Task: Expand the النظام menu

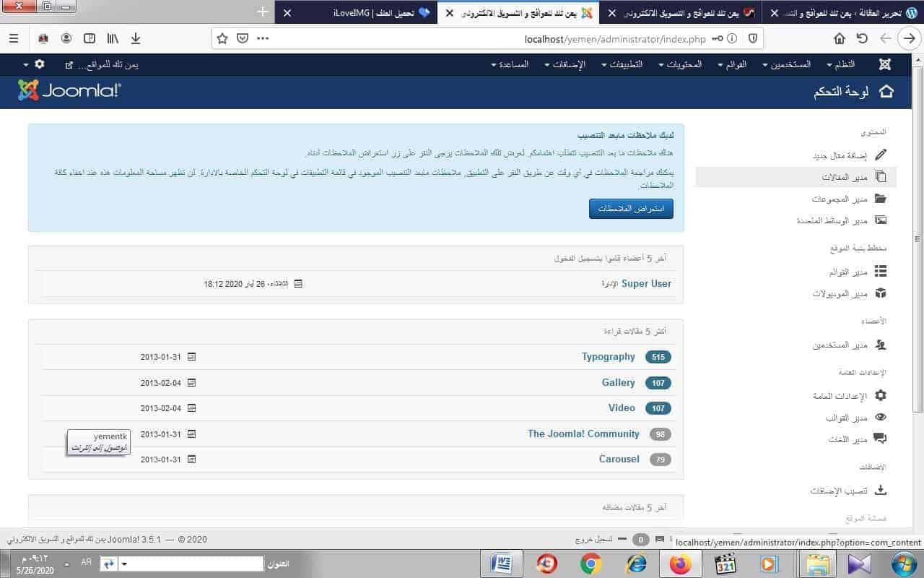Action: pos(840,64)
